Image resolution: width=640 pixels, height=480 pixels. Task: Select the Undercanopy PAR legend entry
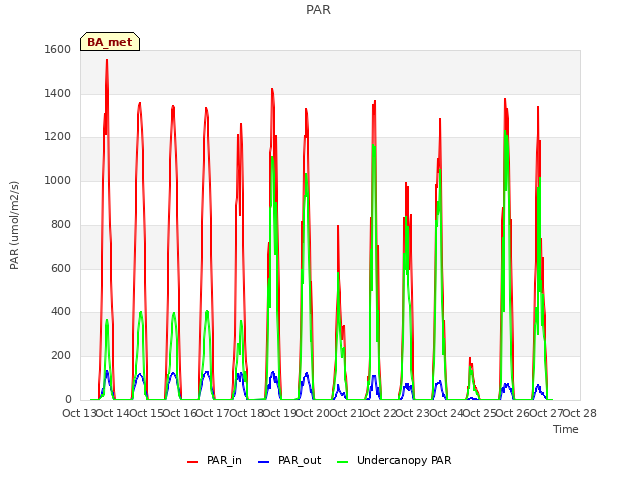(394, 460)
